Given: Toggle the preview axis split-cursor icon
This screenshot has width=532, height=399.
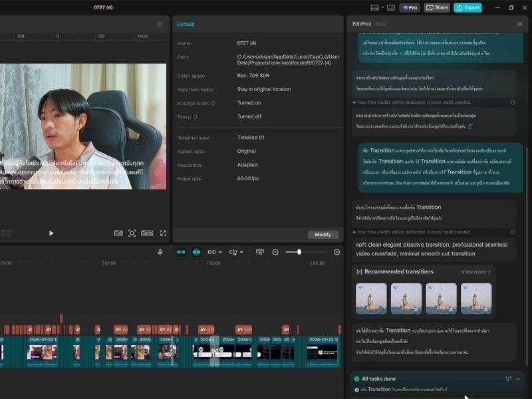Looking at the screenshot, I should (233, 252).
